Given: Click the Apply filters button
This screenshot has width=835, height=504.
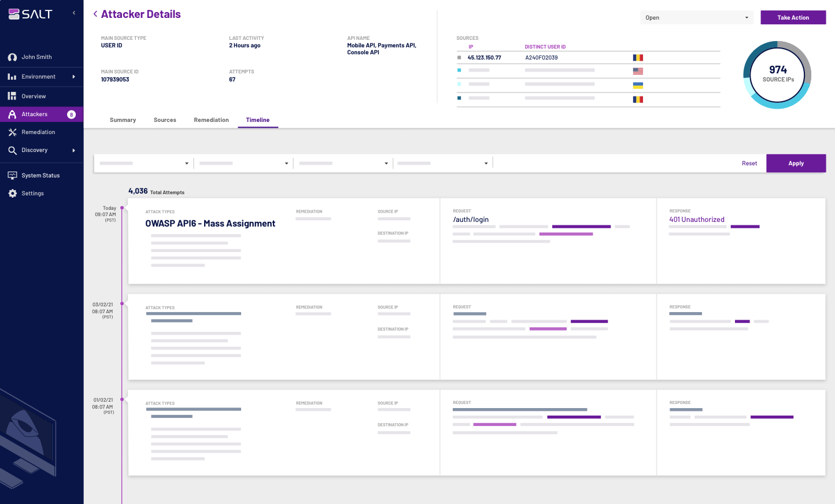Looking at the screenshot, I should [x=796, y=164].
